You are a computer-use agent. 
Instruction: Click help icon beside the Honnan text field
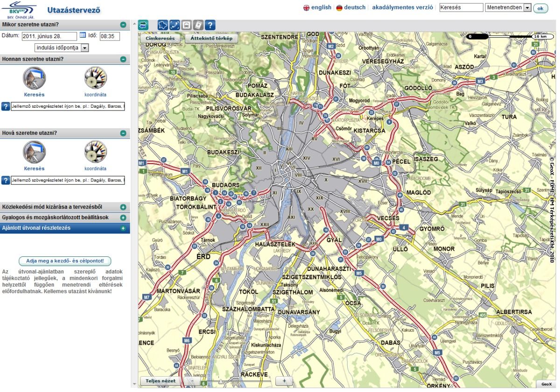[x=6, y=106]
